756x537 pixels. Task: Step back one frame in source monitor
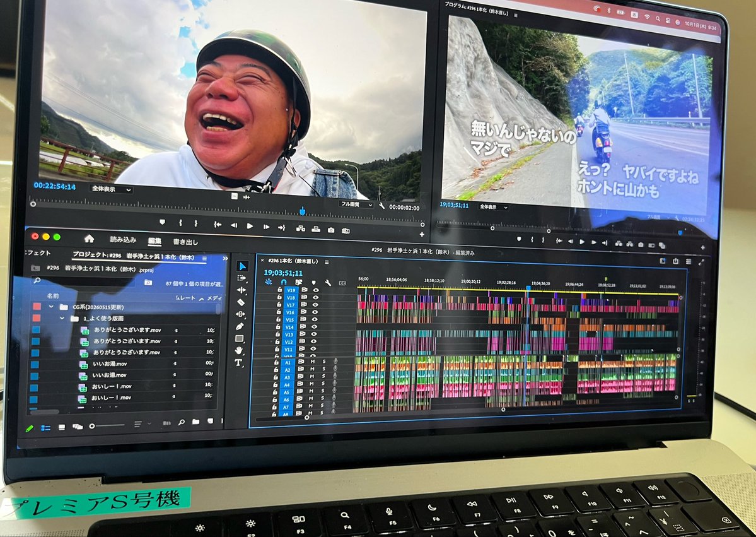pos(234,225)
